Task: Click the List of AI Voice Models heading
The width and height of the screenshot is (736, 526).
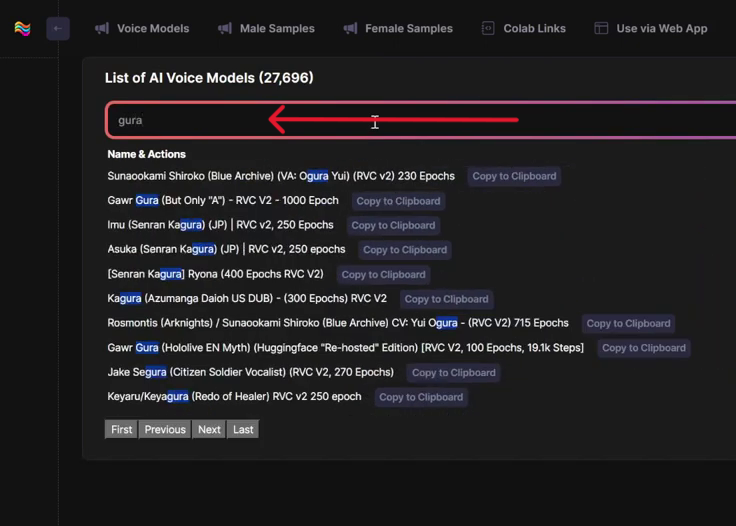Action: (209, 78)
